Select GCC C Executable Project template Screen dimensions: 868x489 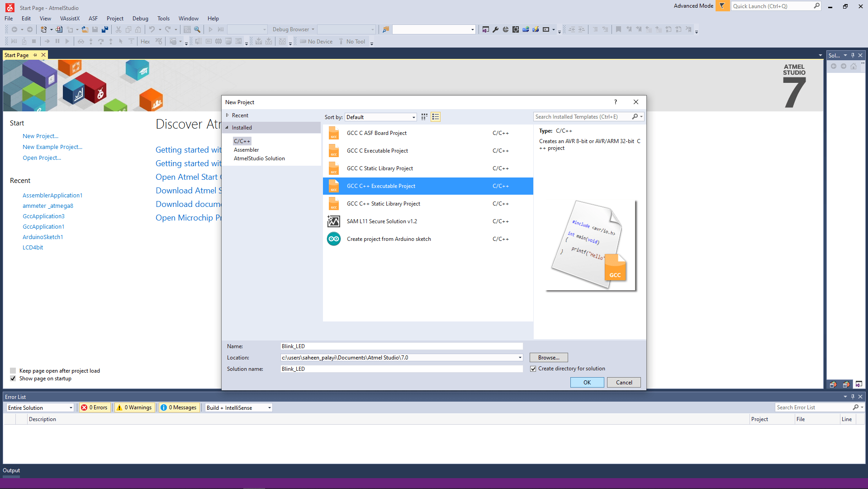428,151
